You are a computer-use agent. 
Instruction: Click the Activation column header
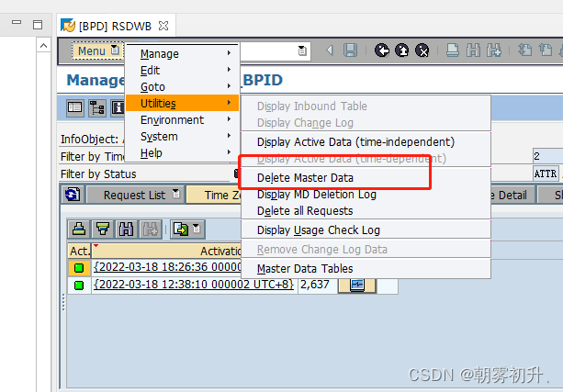pyautogui.click(x=167, y=251)
